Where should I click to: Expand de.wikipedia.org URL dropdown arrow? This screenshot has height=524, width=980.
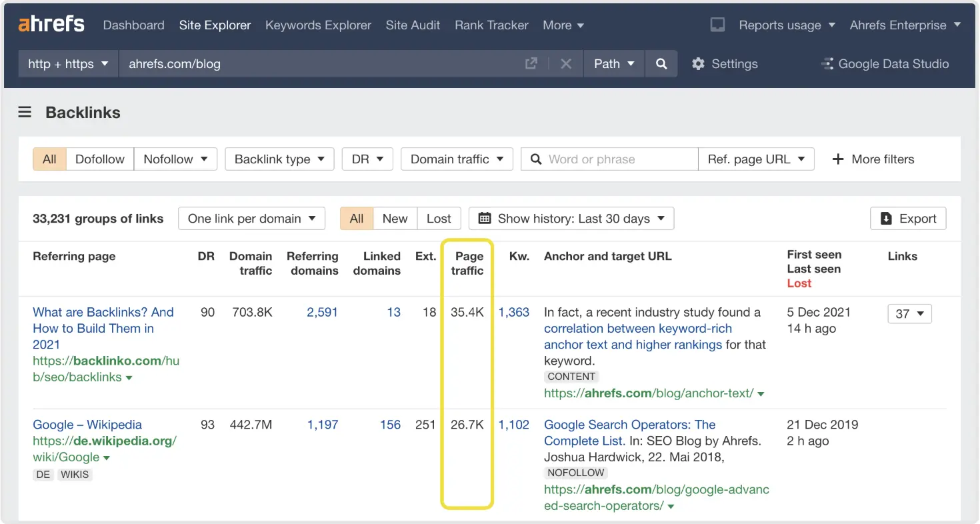[x=107, y=458]
